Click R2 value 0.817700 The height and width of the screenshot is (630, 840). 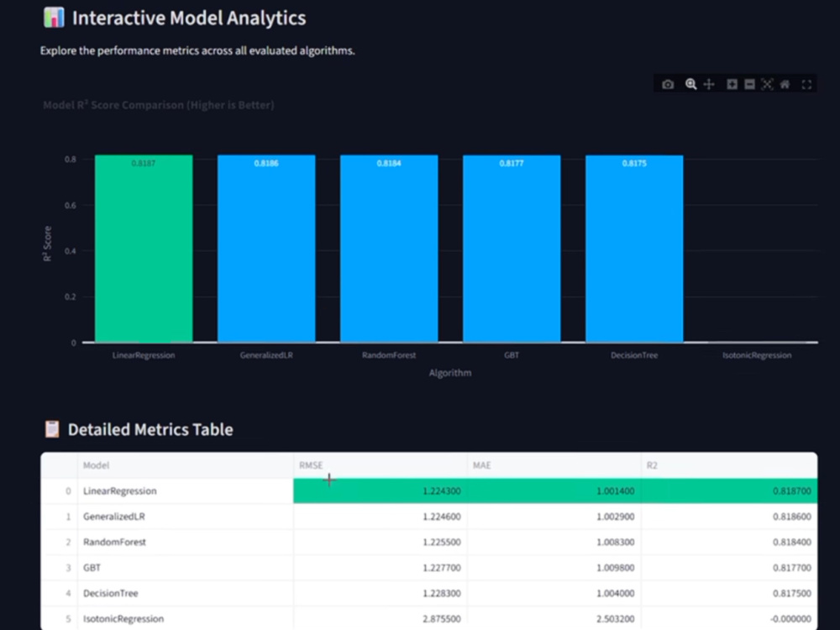pos(729,567)
